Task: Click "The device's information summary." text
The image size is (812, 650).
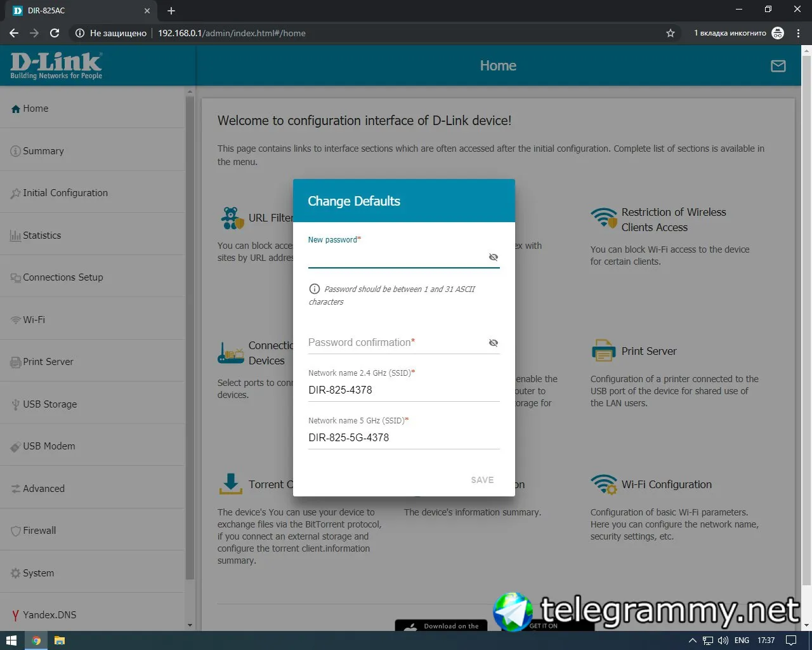Action: [473, 512]
